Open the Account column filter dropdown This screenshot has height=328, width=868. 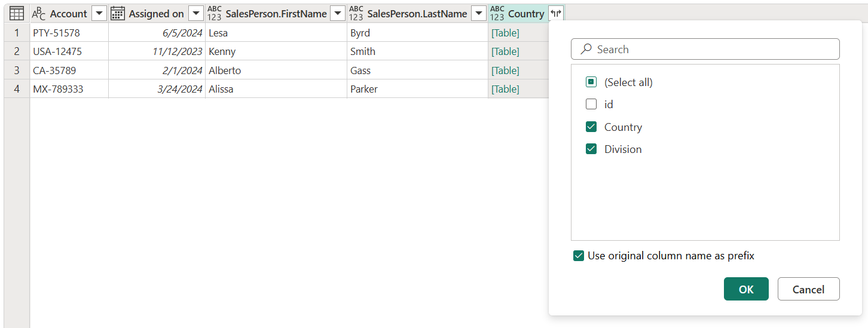pos(99,13)
